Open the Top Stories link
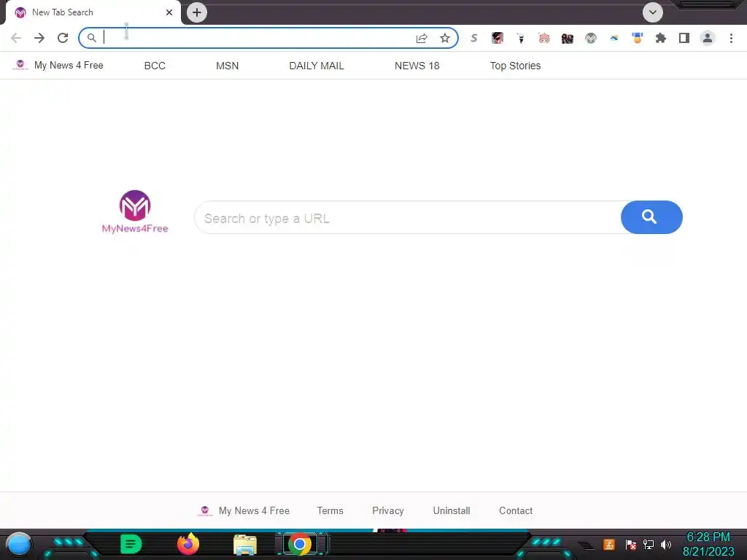 516,66
